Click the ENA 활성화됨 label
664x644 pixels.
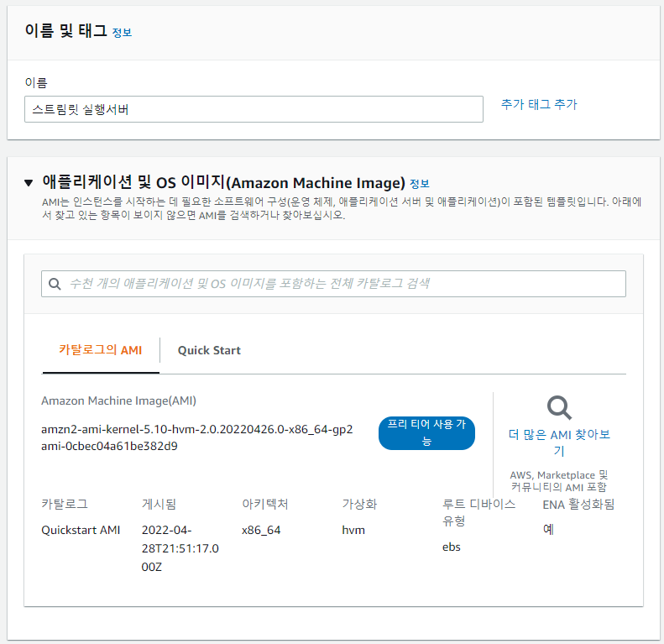[578, 504]
